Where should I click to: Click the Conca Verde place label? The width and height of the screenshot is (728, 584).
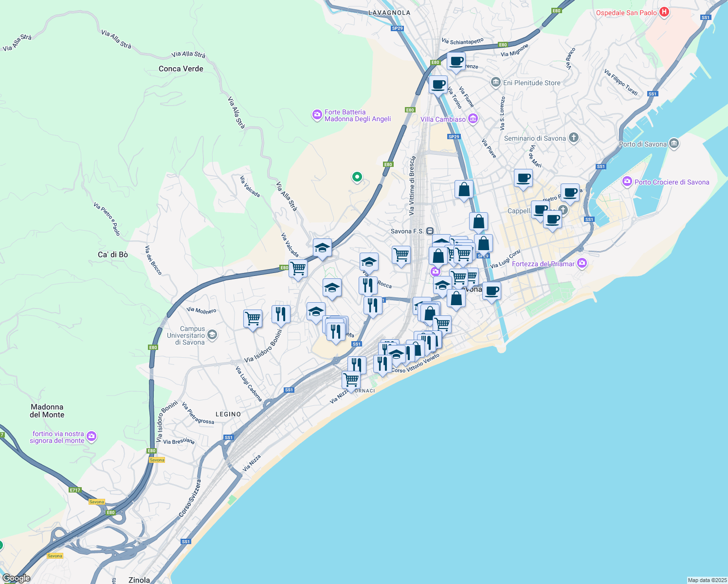click(x=181, y=69)
